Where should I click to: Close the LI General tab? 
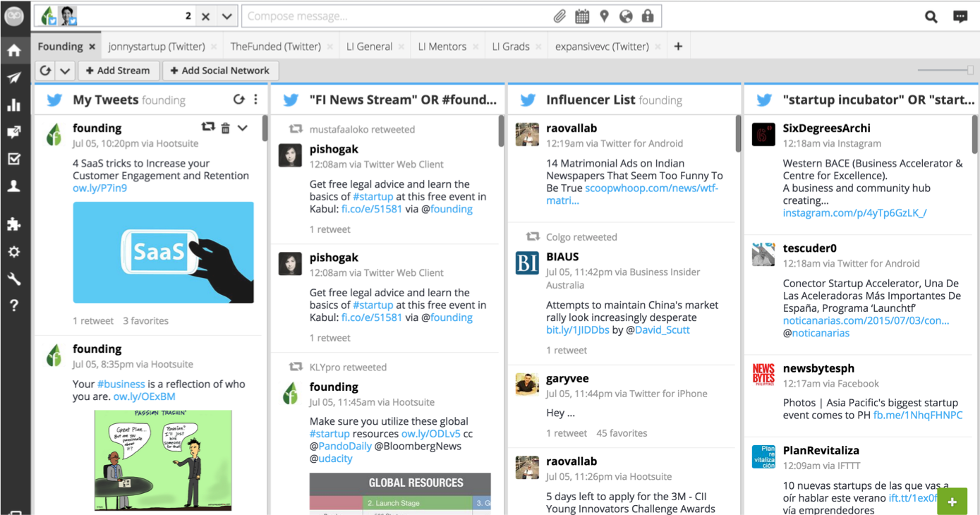[401, 47]
